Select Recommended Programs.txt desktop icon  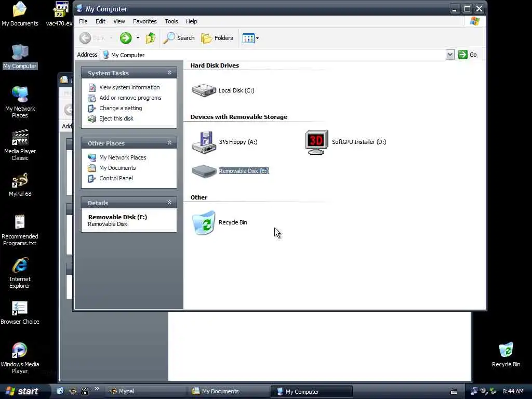20,230
